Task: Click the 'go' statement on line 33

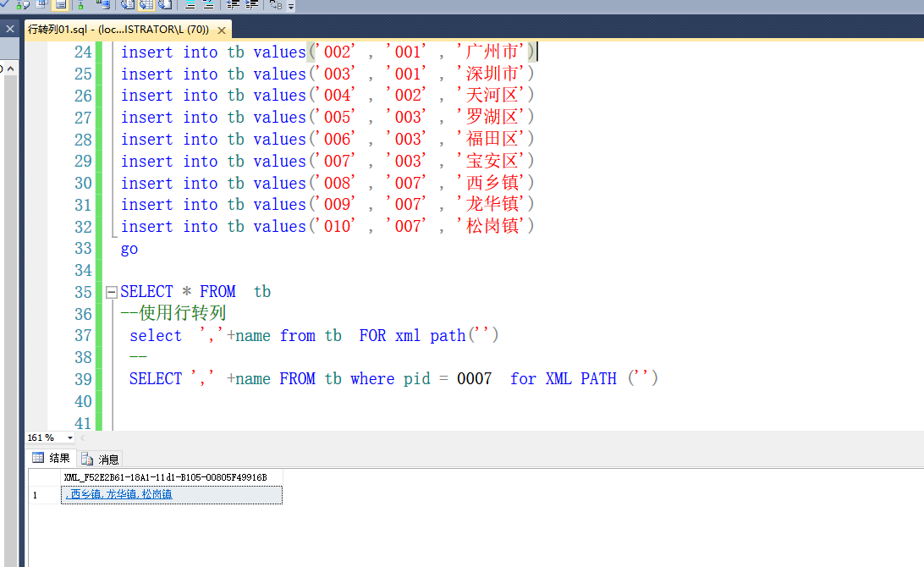Action: click(129, 250)
